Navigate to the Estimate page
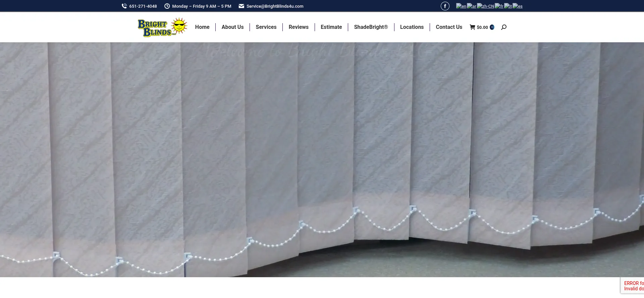Viewport: 644px width, 298px height. pos(331,27)
